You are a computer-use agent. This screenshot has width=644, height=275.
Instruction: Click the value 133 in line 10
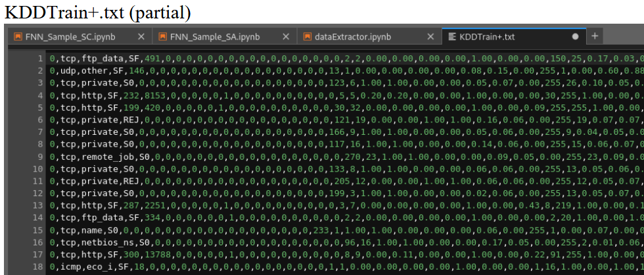338,169
